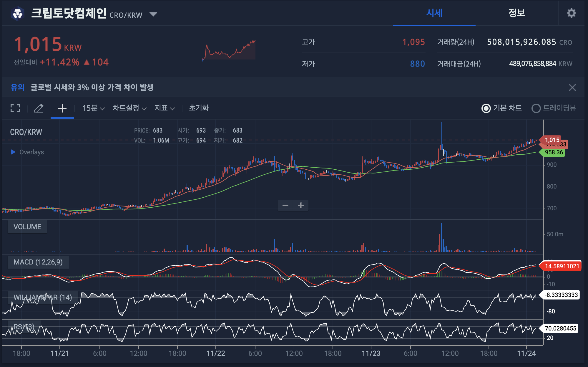Switch to 트레이딩뷰 chart mode
The height and width of the screenshot is (367, 588).
(x=536, y=108)
